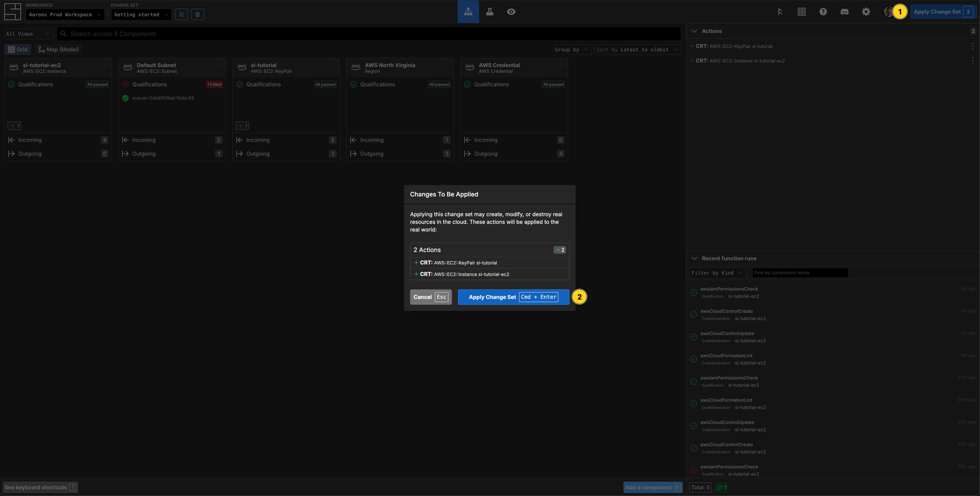Image resolution: width=980 pixels, height=496 pixels.
Task: Open the settings gear icon
Action: click(x=866, y=12)
